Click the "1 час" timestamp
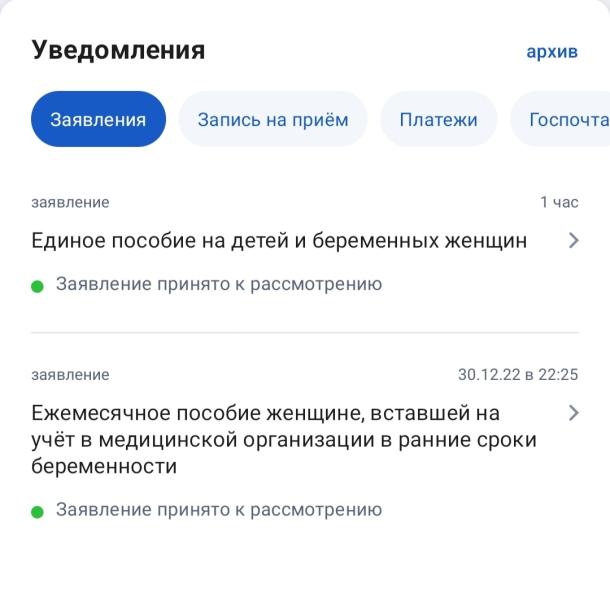The width and height of the screenshot is (610, 600). pos(559,202)
